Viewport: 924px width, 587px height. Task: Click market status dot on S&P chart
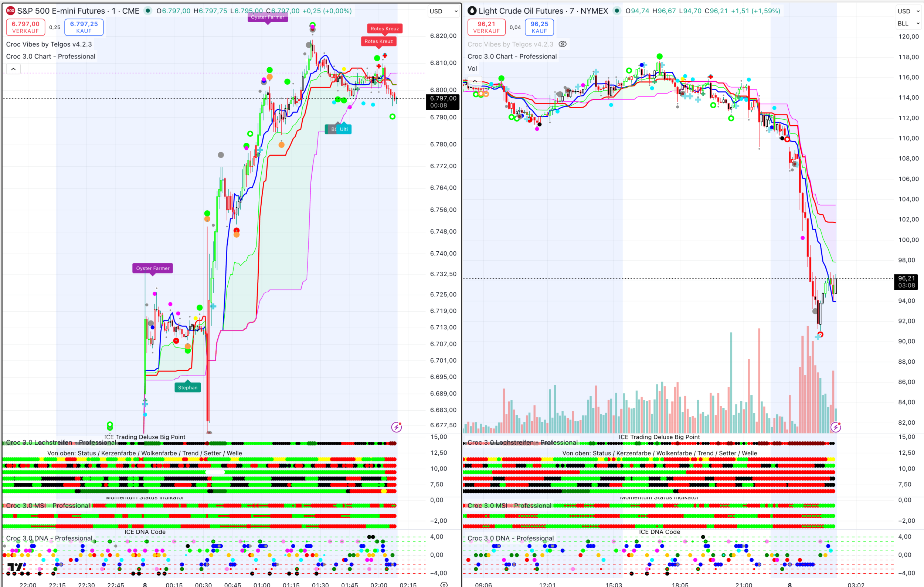148,11
